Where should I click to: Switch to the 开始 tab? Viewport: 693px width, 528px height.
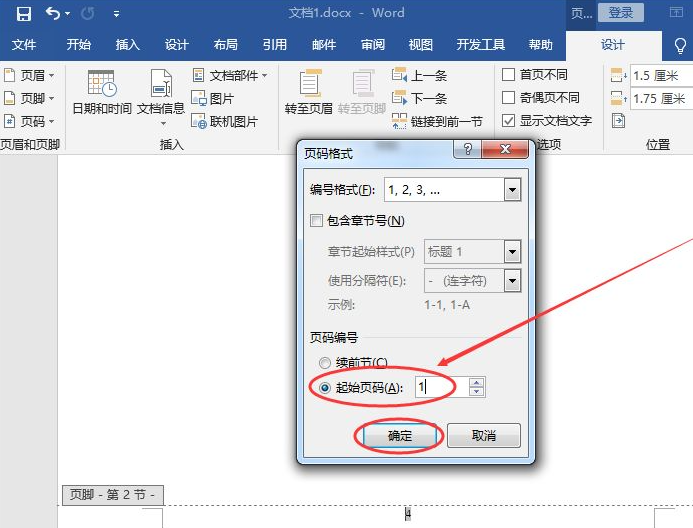(79, 45)
